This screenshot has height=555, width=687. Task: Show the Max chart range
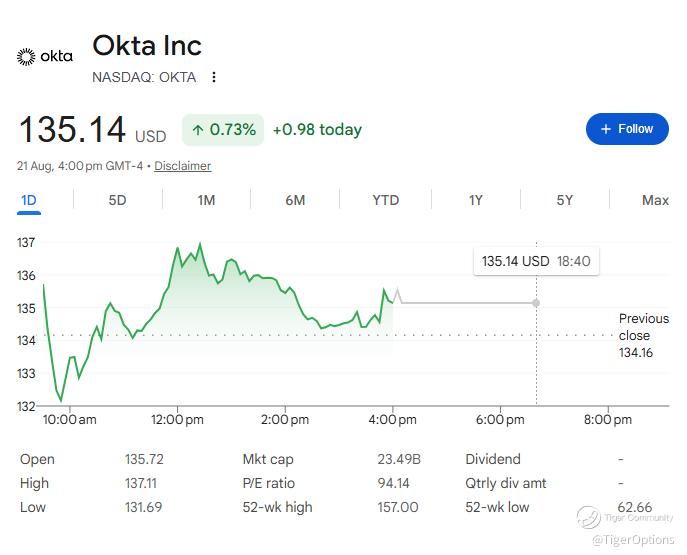tap(655, 201)
